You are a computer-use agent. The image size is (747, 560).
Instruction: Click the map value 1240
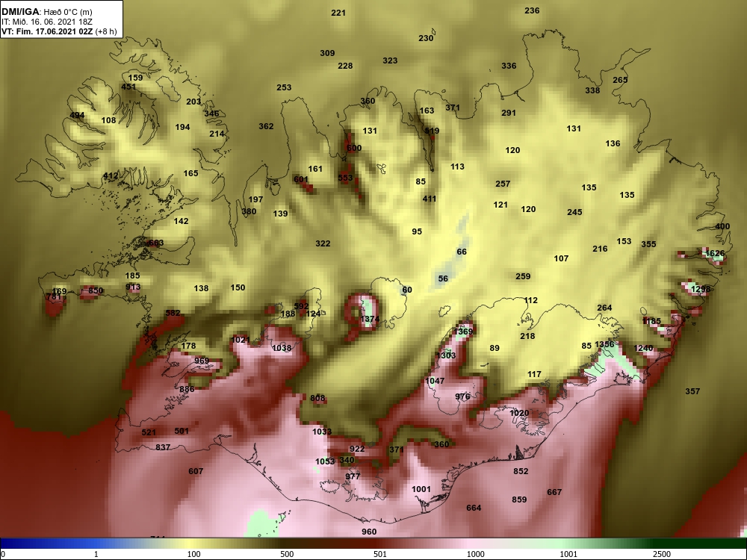(x=643, y=348)
